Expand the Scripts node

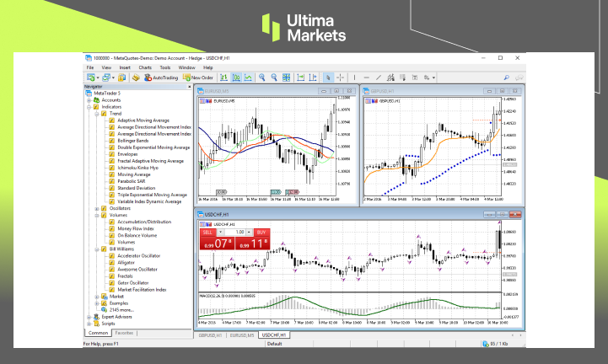pos(89,324)
